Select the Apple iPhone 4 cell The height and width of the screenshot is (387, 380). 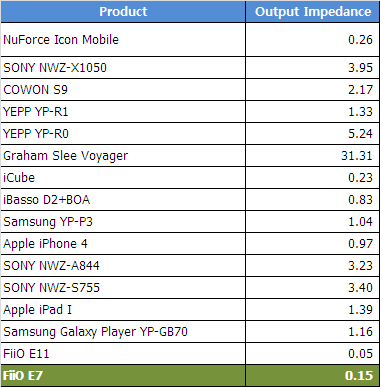[123, 244]
